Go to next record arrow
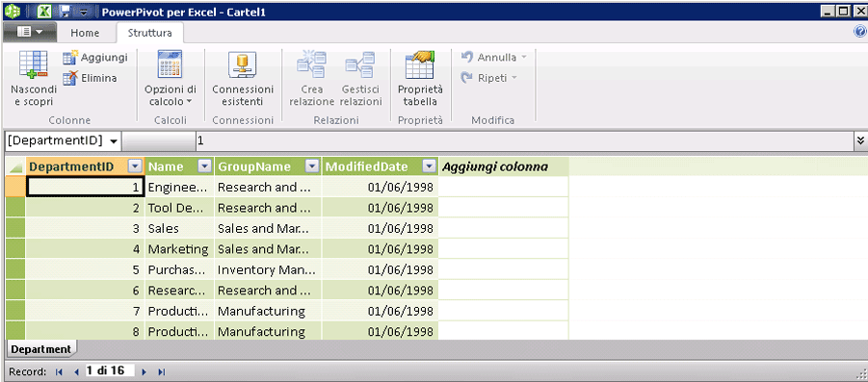The image size is (868, 382). click(145, 371)
